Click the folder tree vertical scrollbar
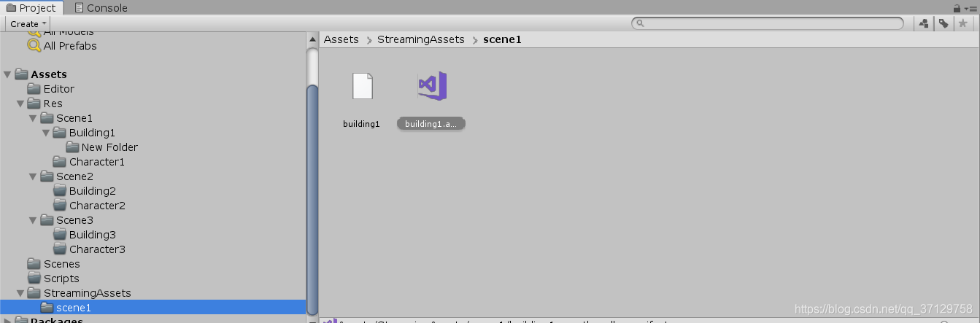980x323 pixels. coord(312,198)
